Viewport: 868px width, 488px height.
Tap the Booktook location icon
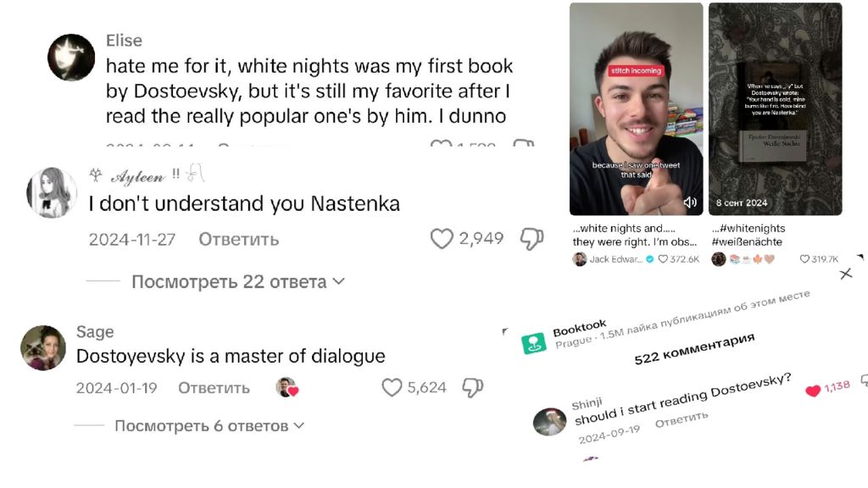[534, 343]
